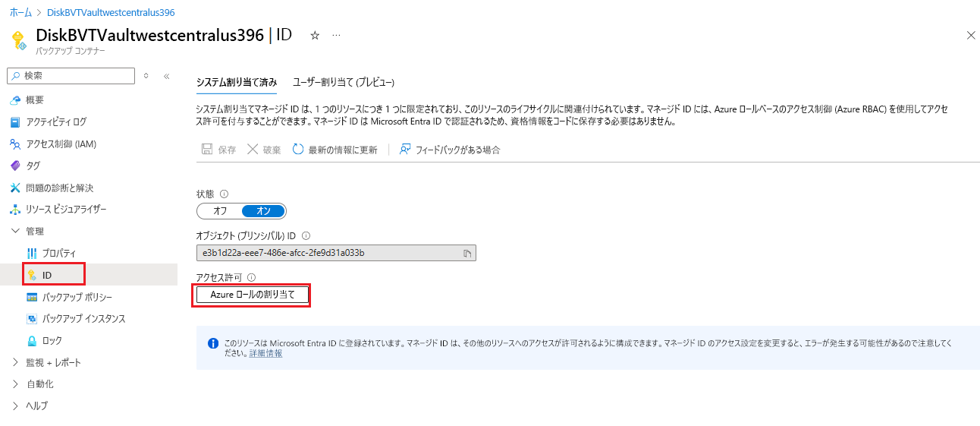Switch to the ユーザー割り当て (プレビュー) tab
Image resolution: width=980 pixels, height=426 pixels.
(344, 82)
